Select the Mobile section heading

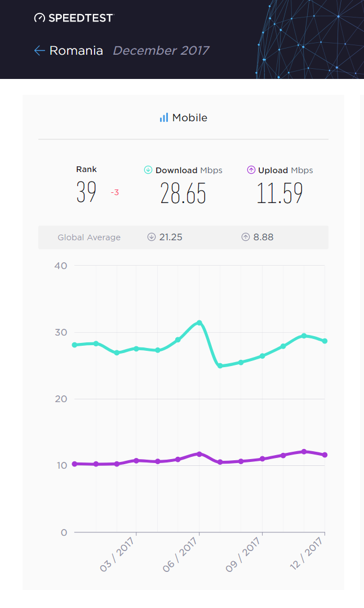point(190,118)
